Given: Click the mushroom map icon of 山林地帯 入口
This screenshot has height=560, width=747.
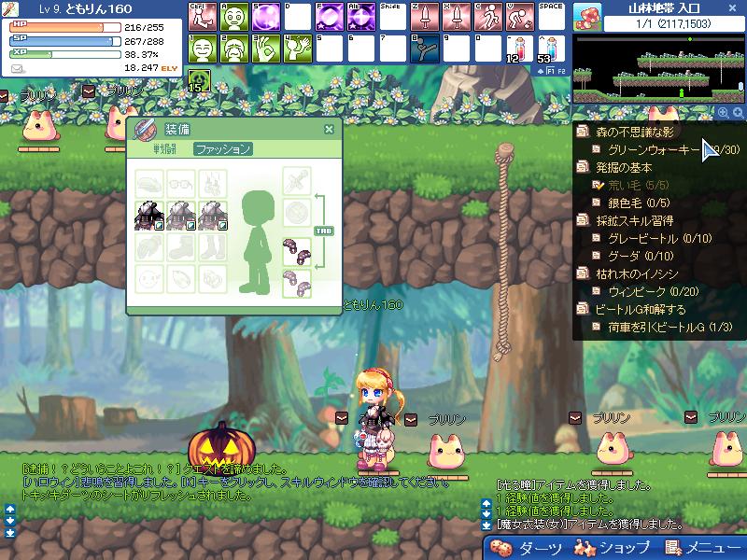Looking at the screenshot, I should click(x=587, y=17).
